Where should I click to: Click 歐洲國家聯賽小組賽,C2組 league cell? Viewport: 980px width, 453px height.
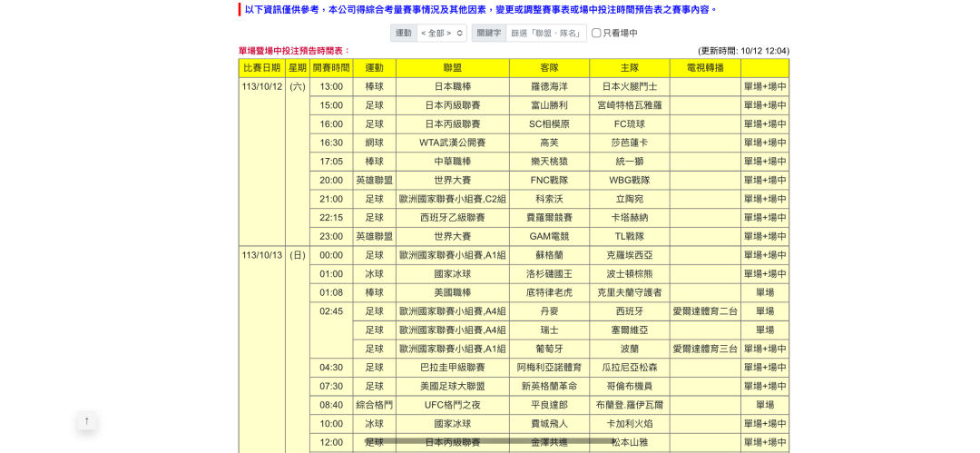[453, 199]
